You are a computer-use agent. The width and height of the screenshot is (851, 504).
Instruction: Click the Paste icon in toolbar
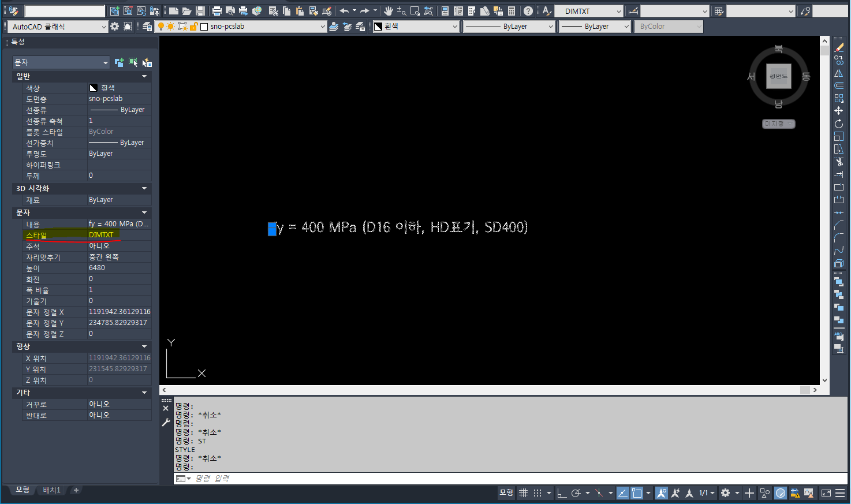[x=300, y=11]
